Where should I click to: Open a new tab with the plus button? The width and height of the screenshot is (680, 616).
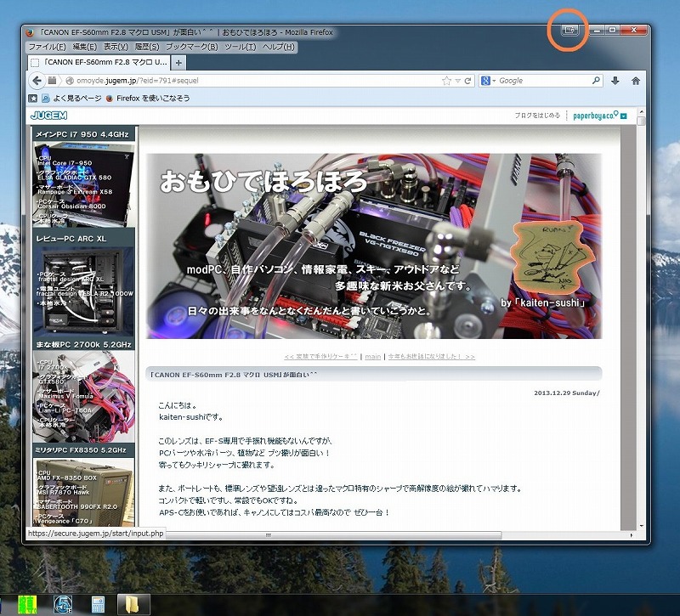[x=178, y=62]
